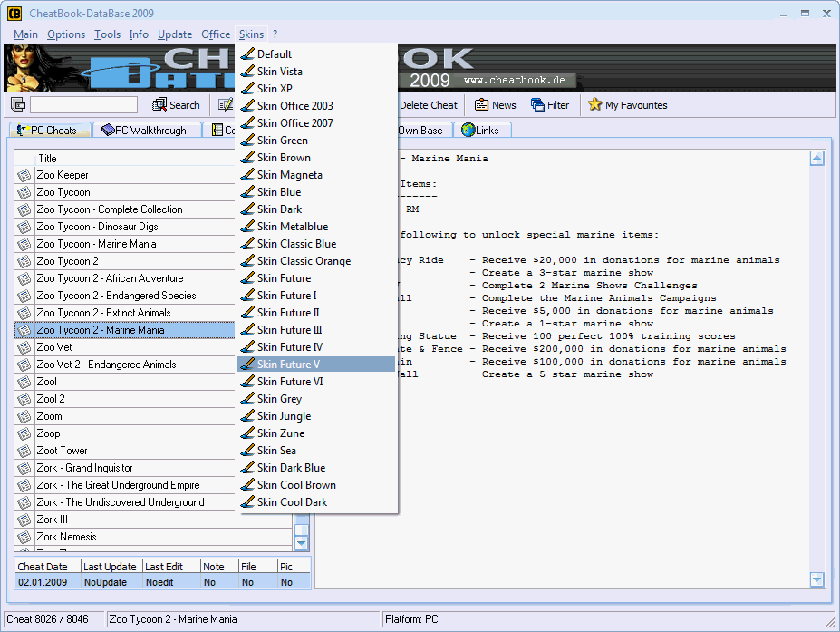Click the Title column header
The height and width of the screenshot is (632, 840).
tap(47, 159)
